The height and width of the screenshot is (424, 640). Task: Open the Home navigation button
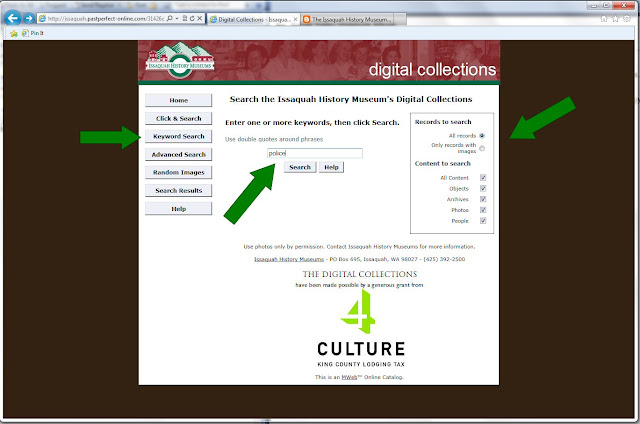178,100
